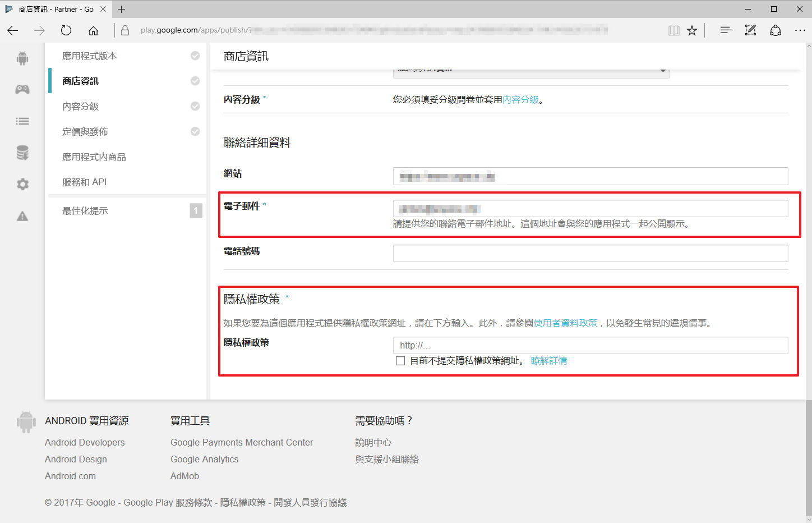The width and height of the screenshot is (812, 523).
Task: Click the 商店資訊 page header title
Action: pos(246,56)
